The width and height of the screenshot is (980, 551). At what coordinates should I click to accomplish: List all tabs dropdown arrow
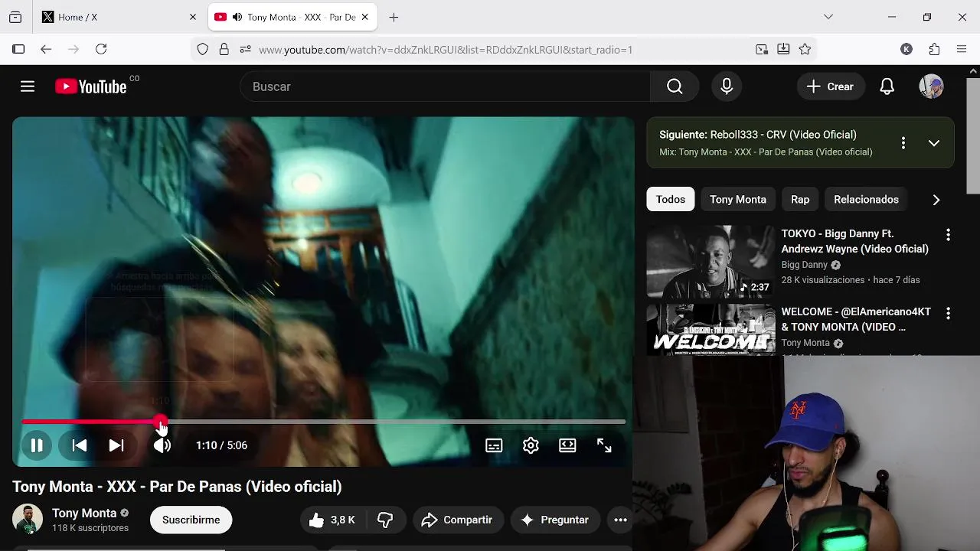click(828, 17)
